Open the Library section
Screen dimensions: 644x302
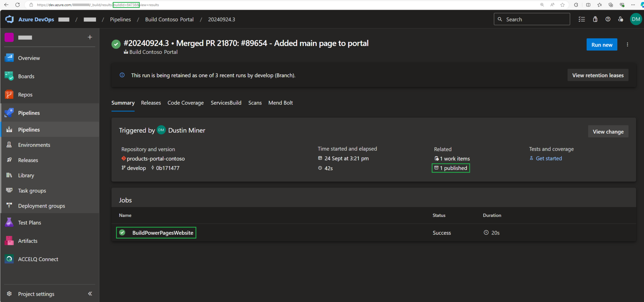(x=26, y=175)
